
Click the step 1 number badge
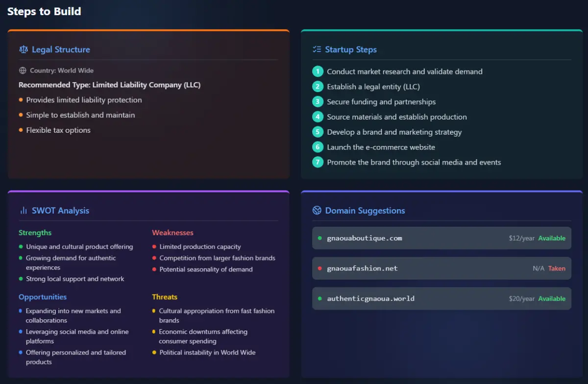(318, 72)
